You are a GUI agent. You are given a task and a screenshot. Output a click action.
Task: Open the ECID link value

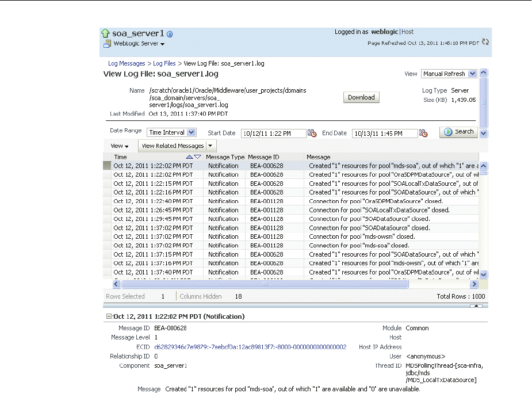click(x=250, y=347)
